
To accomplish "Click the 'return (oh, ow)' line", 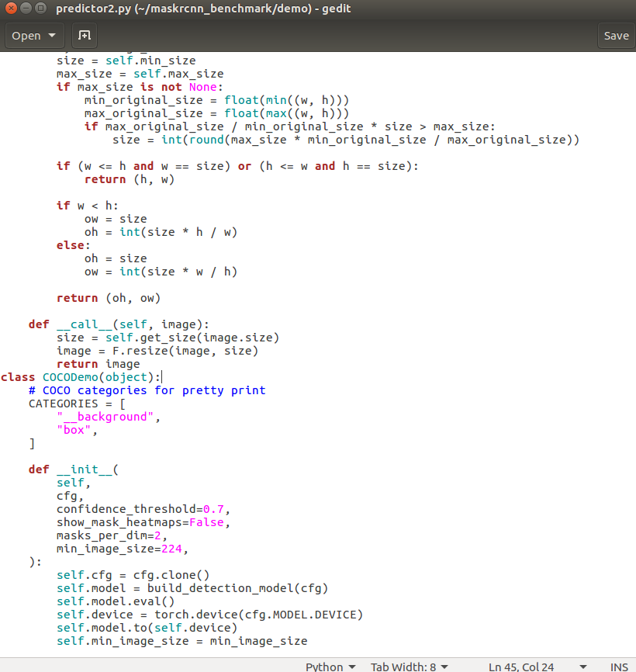I will (109, 298).
